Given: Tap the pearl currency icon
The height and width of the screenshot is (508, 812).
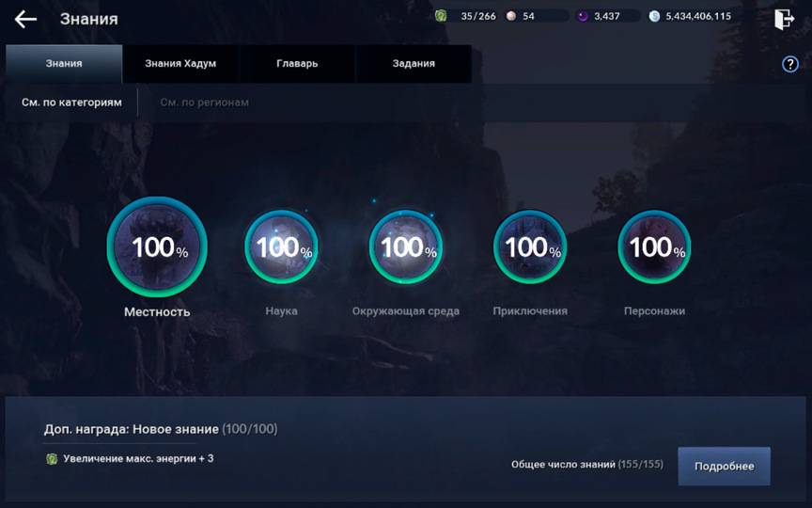Looking at the screenshot, I should 511,16.
